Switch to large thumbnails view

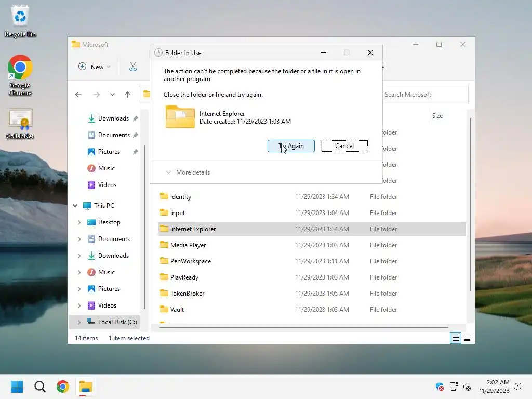click(x=467, y=338)
